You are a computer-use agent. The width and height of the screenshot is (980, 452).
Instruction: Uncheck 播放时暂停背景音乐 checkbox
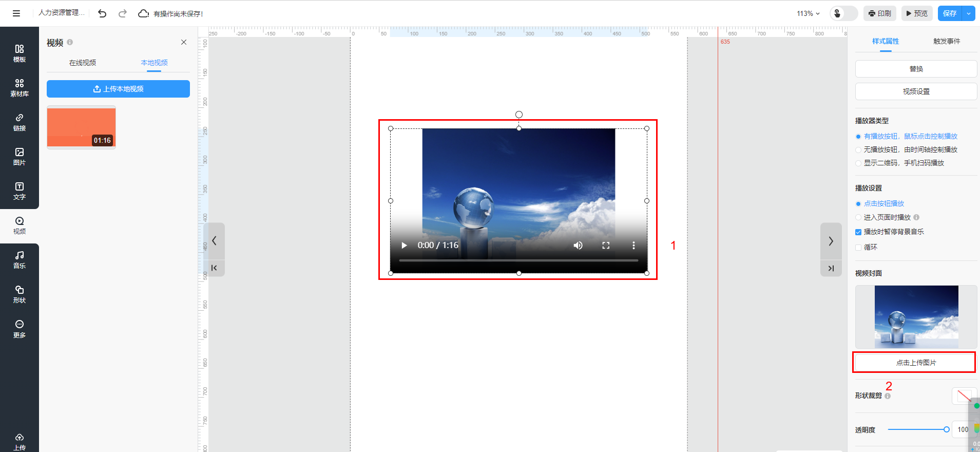pyautogui.click(x=858, y=232)
